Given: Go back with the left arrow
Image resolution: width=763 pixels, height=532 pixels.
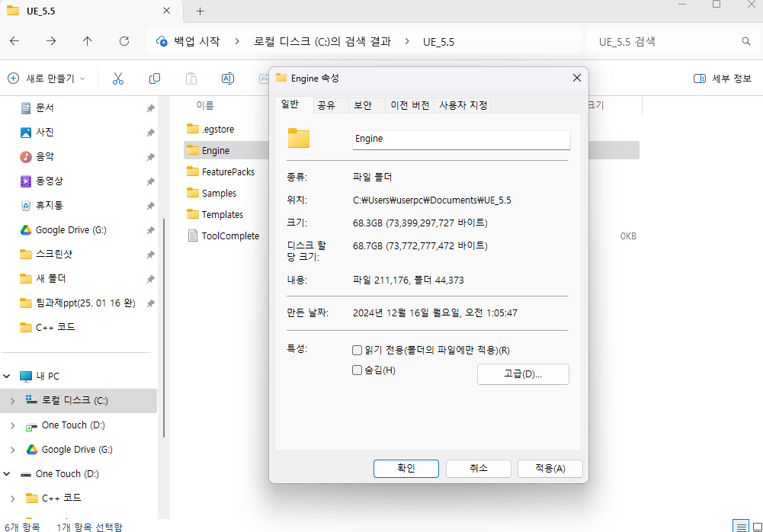Looking at the screenshot, I should click(x=14, y=41).
